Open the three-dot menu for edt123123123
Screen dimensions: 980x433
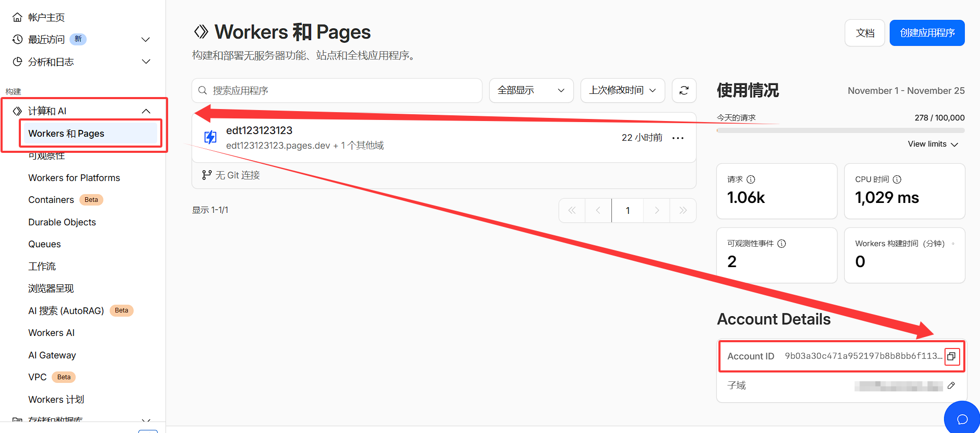coord(678,138)
